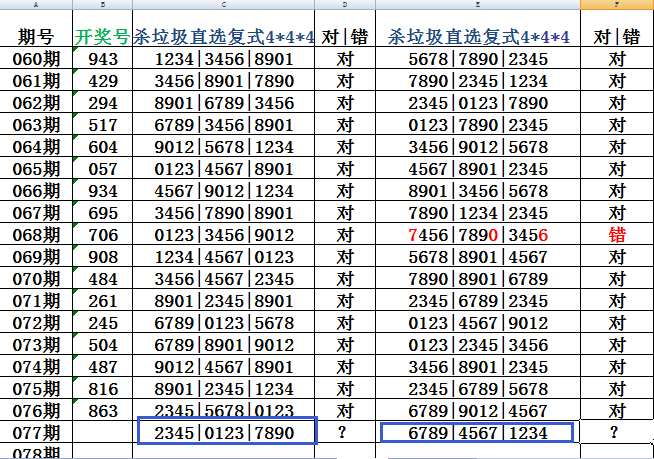Select the blue-outlined "6789|4567|1234" cell
Image resolution: width=654 pixels, height=459 pixels.
478,431
